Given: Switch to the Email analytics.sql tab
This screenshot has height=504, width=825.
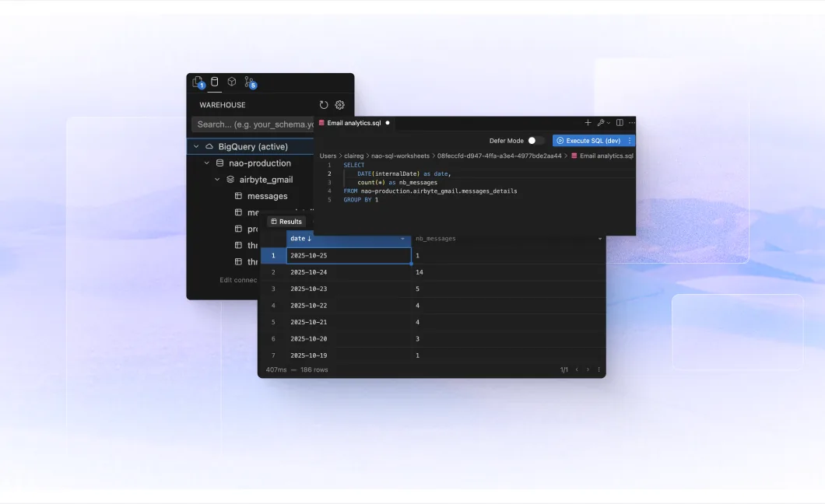Looking at the screenshot, I should tap(353, 123).
